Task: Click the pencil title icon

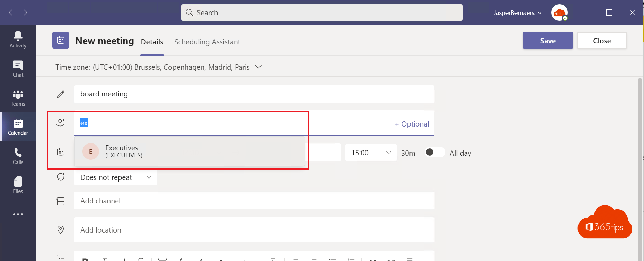Action: point(61,94)
